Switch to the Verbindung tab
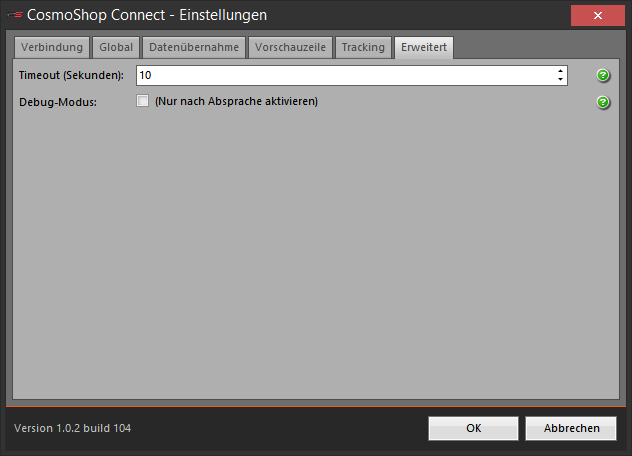This screenshot has width=632, height=456. 52,47
